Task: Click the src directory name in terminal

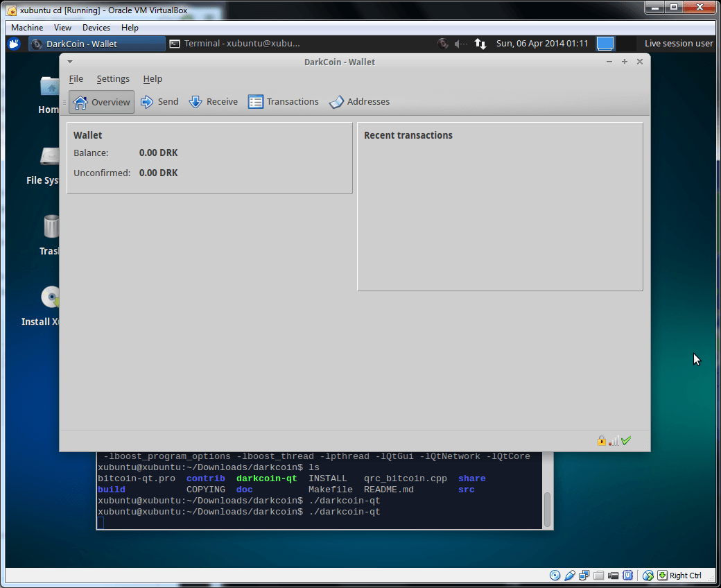Action: click(467, 490)
